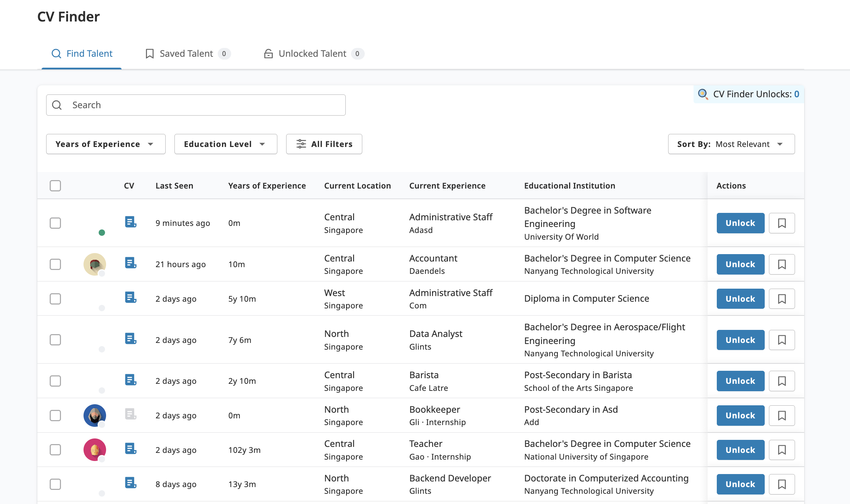
Task: Check the checkbox for the Administrative Staff row
Action: [x=55, y=223]
